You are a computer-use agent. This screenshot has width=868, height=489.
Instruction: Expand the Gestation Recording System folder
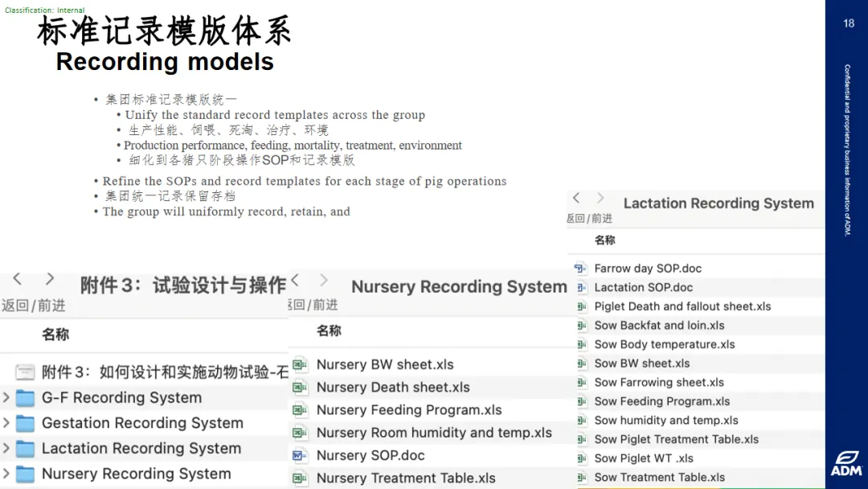pyautogui.click(x=6, y=423)
